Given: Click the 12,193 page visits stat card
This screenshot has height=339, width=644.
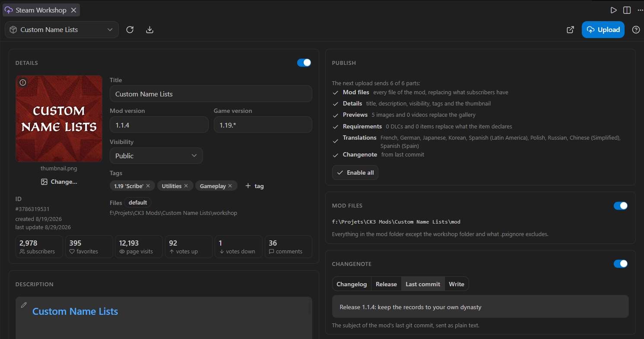Looking at the screenshot, I should pyautogui.click(x=139, y=246).
